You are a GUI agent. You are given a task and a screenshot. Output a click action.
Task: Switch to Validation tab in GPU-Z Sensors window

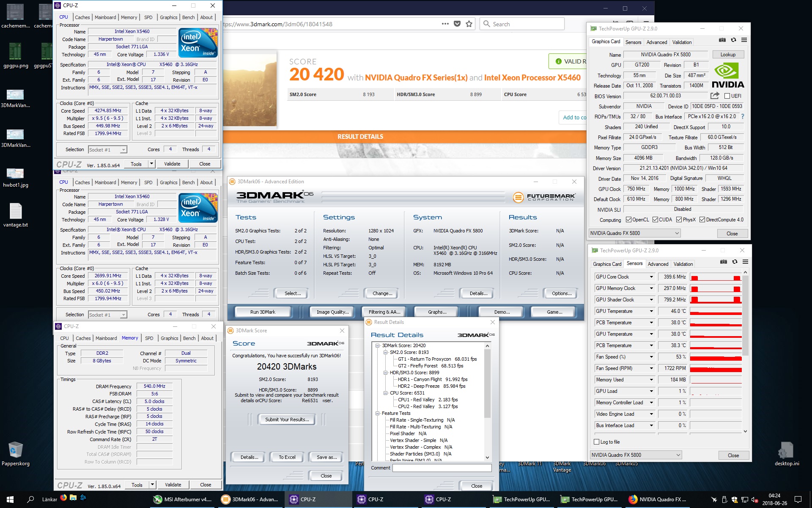[x=683, y=264]
